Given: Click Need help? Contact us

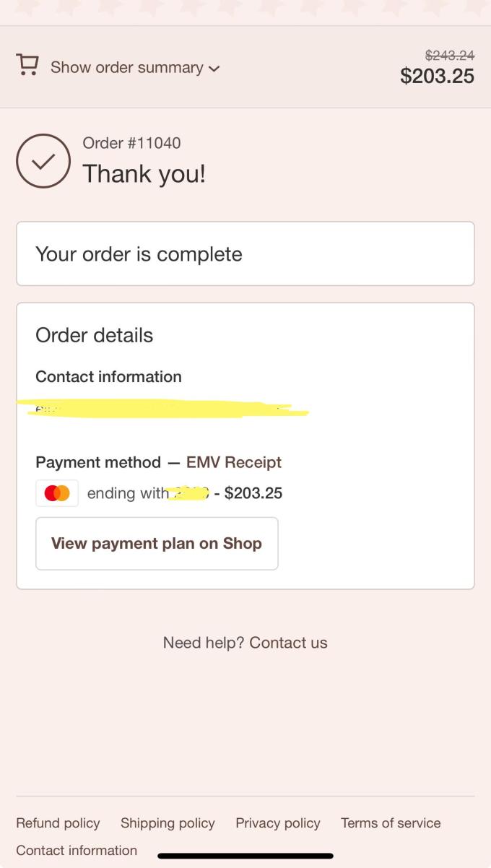Looking at the screenshot, I should click(245, 643).
